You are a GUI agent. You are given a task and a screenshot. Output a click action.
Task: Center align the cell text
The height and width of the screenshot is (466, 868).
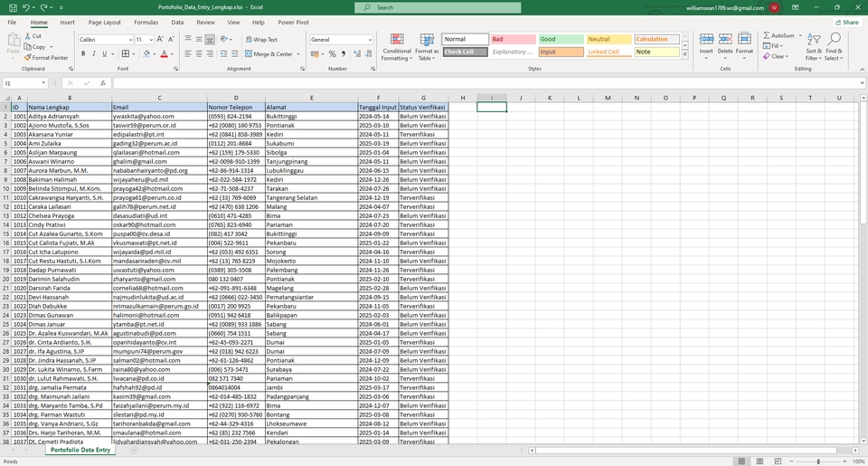199,53
